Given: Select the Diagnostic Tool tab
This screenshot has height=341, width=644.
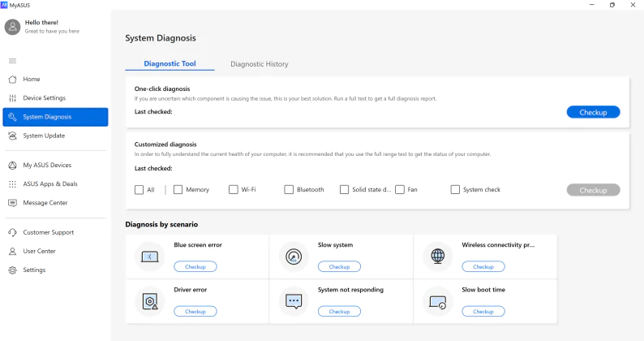Looking at the screenshot, I should coord(170,64).
